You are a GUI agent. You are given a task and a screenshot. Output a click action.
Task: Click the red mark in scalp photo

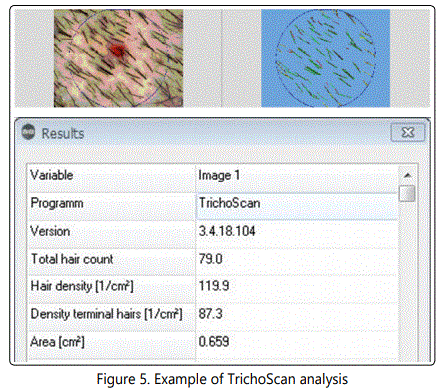click(117, 50)
